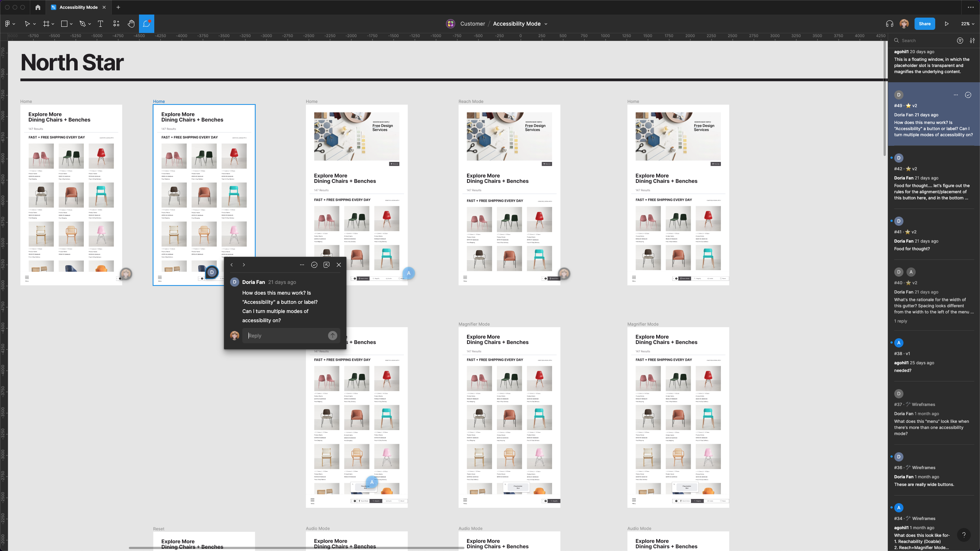Click the North Star heading text
The height and width of the screenshot is (551, 980).
(x=72, y=62)
